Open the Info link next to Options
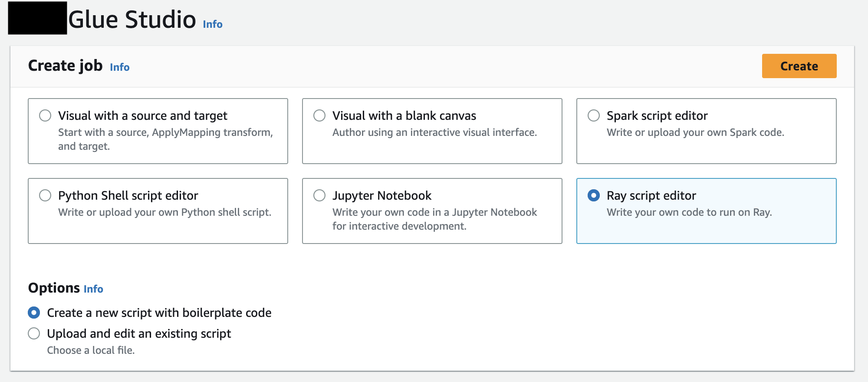Screen dimensions: 868x382 pos(93,289)
